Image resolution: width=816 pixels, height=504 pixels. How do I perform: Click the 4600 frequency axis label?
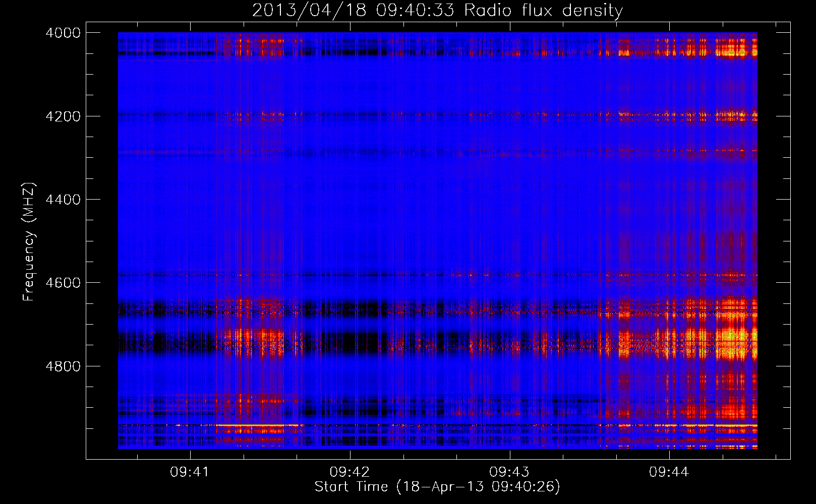coord(63,283)
